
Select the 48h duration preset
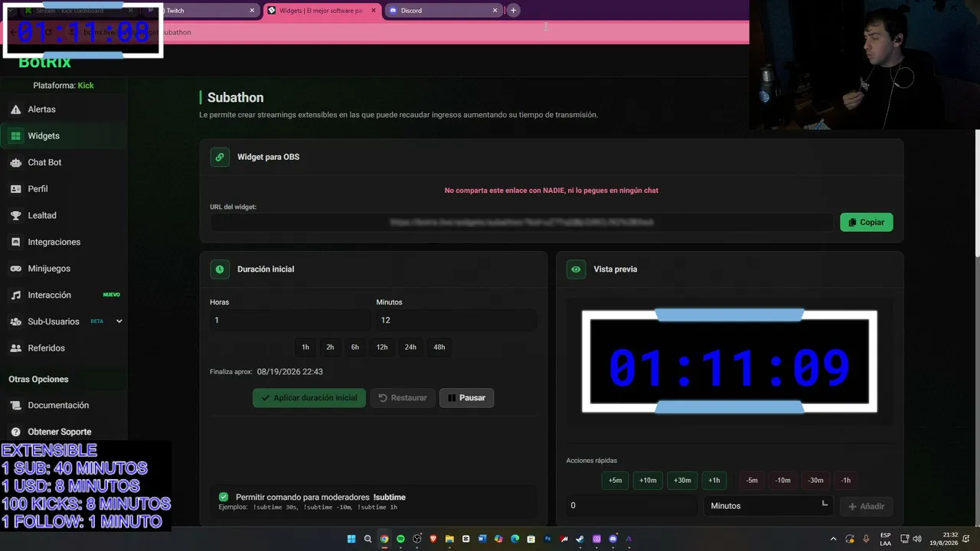tap(439, 347)
